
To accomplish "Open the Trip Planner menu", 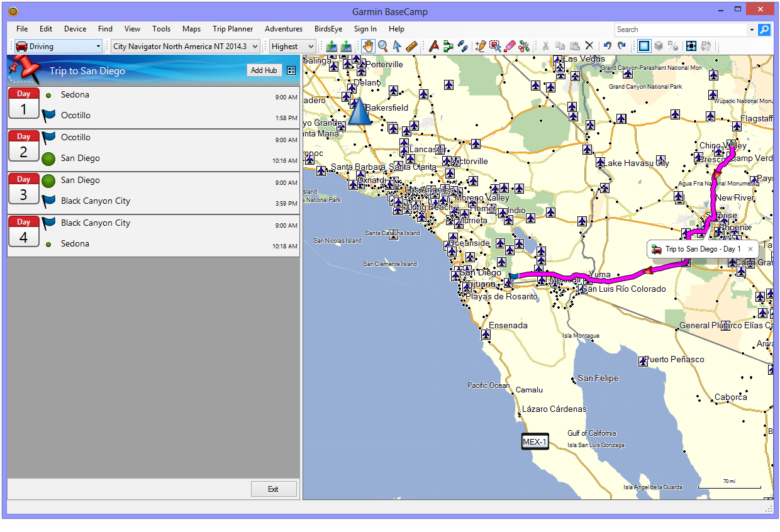I will coord(233,29).
